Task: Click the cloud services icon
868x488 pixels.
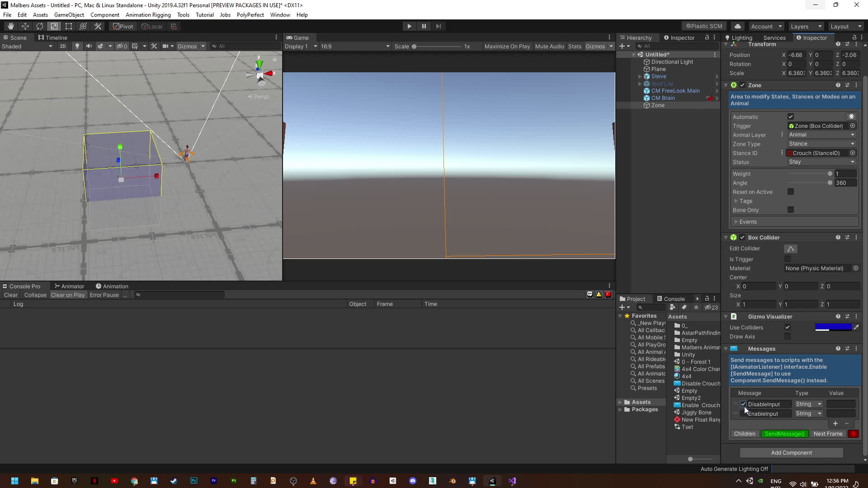Action: (737, 26)
